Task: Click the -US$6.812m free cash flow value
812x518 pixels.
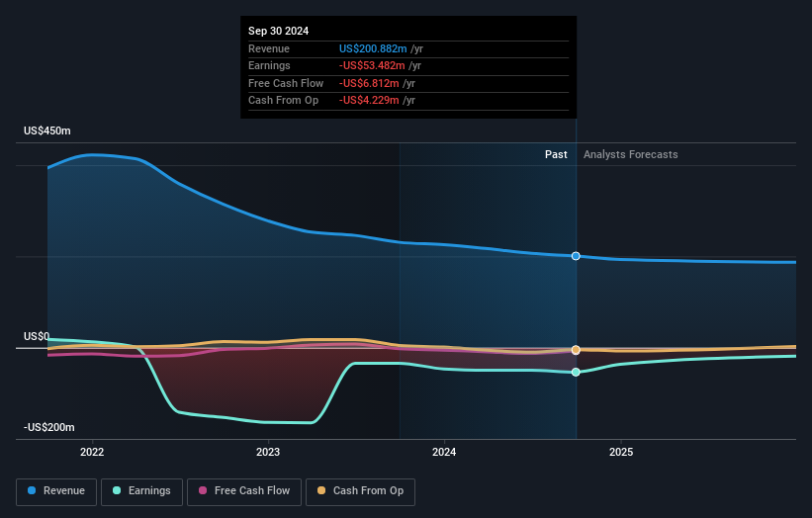Action: click(369, 83)
